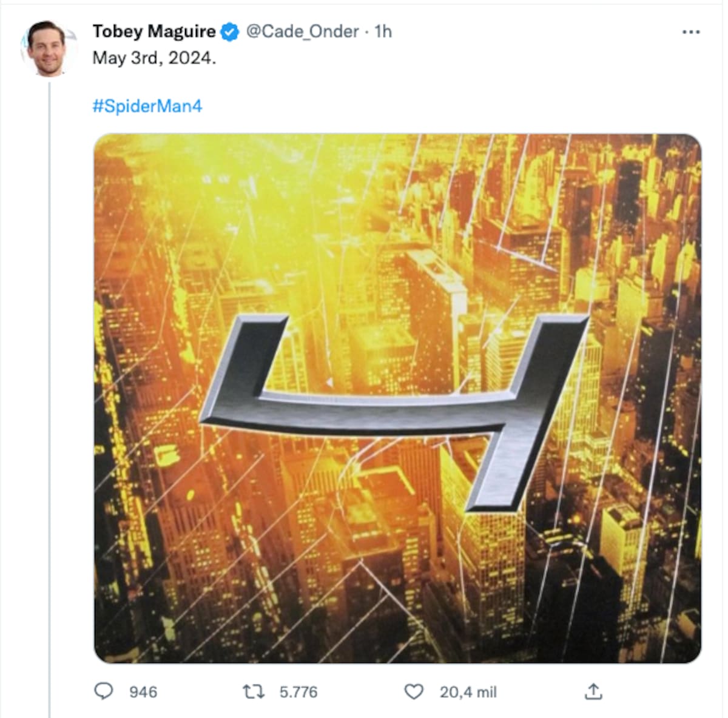Open the three-dot more options menu

[691, 32]
